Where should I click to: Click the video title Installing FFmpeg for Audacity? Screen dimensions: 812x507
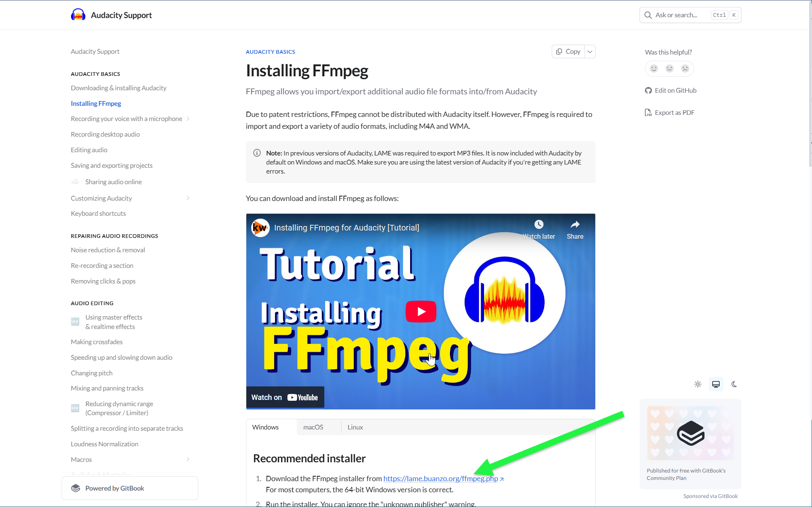[346, 228]
